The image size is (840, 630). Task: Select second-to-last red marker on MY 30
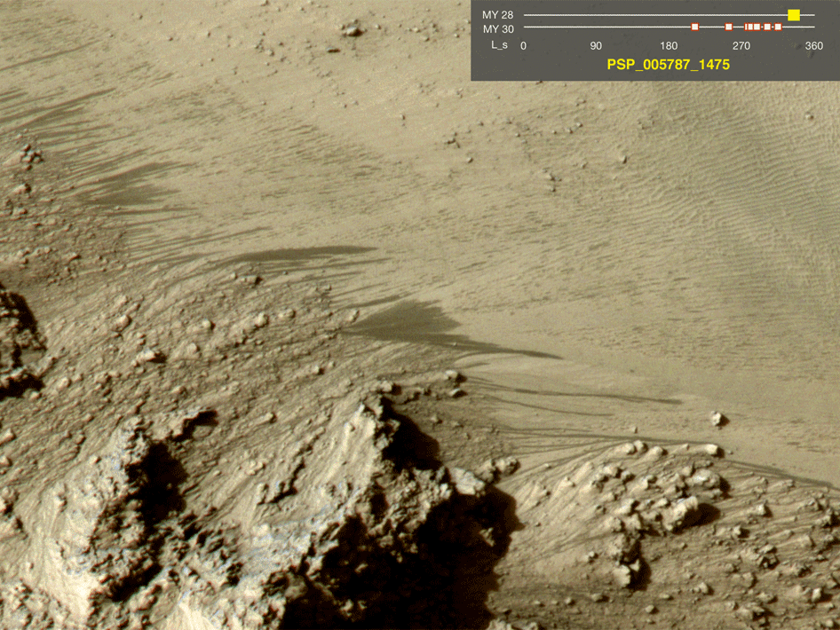point(767,28)
